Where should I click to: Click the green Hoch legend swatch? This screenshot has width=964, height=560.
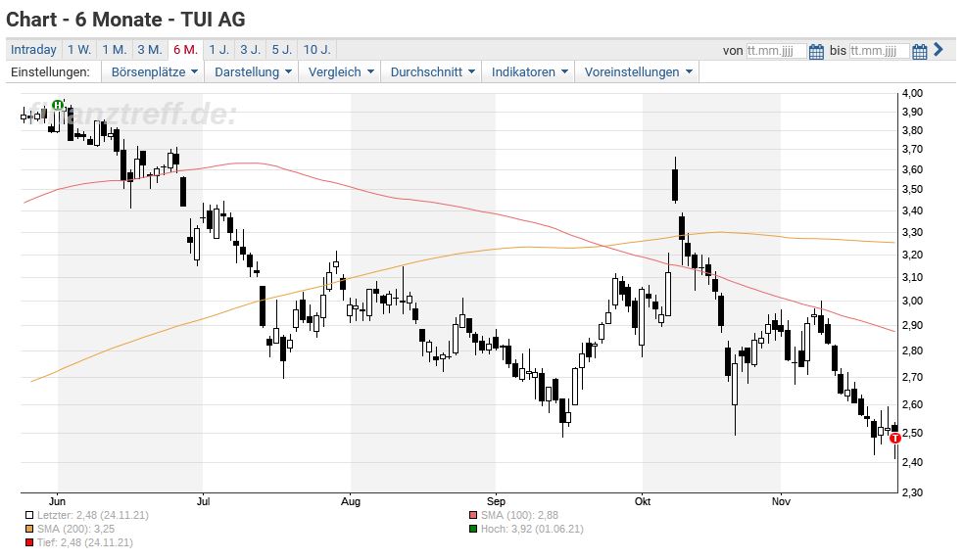click(473, 530)
